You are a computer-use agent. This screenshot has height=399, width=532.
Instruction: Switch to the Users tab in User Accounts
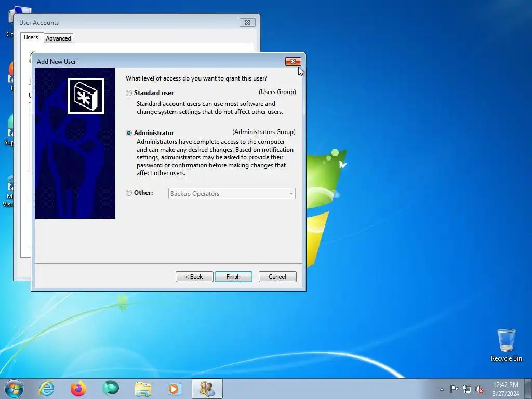pos(31,37)
